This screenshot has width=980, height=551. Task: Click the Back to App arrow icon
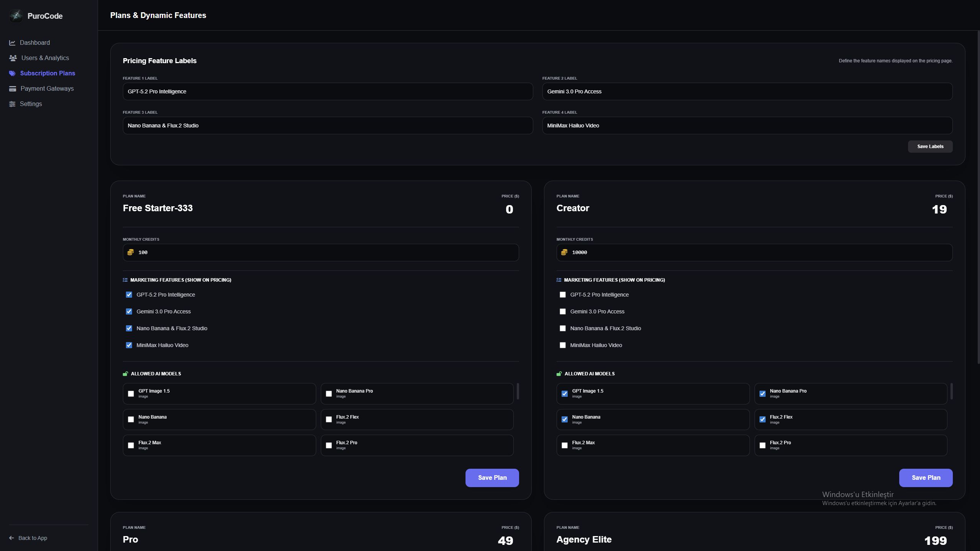click(11, 538)
